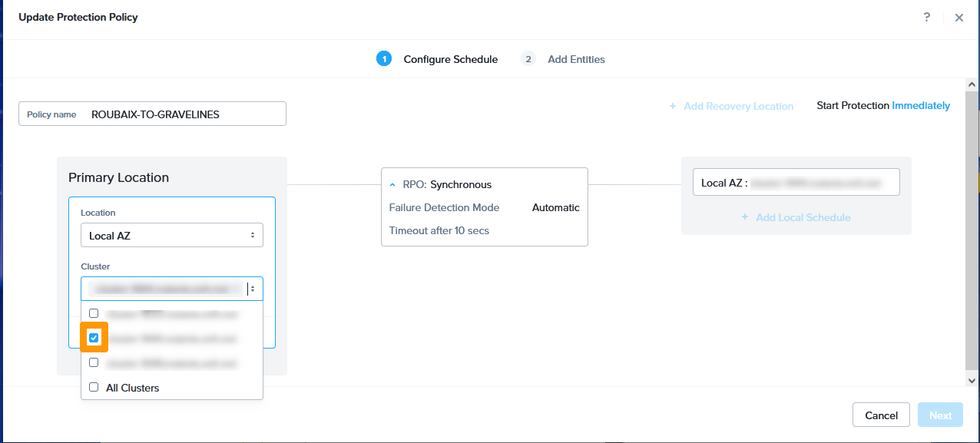Click the step 2 circle icon
The height and width of the screenshot is (443, 980).
528,59
